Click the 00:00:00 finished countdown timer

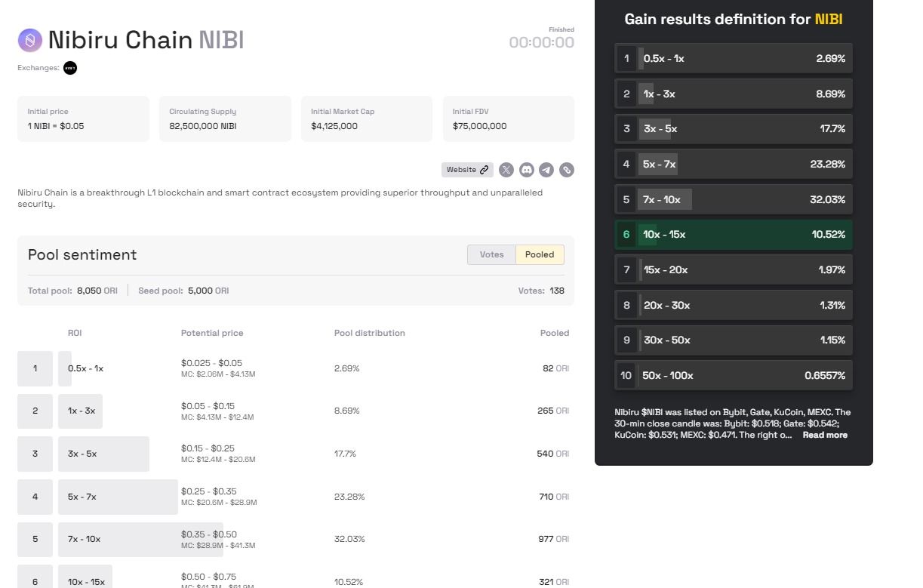[x=541, y=42]
